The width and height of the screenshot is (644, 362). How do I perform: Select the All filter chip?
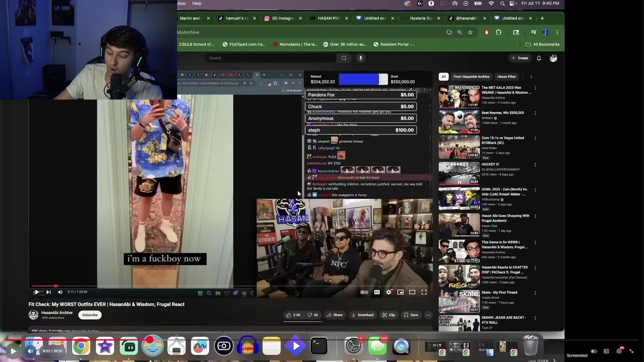pos(443,76)
